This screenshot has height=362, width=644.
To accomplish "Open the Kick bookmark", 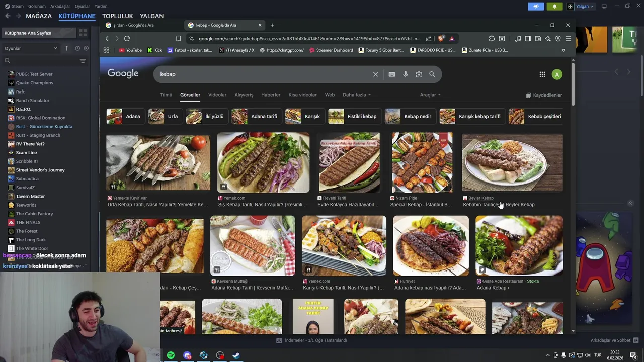I will (154, 50).
